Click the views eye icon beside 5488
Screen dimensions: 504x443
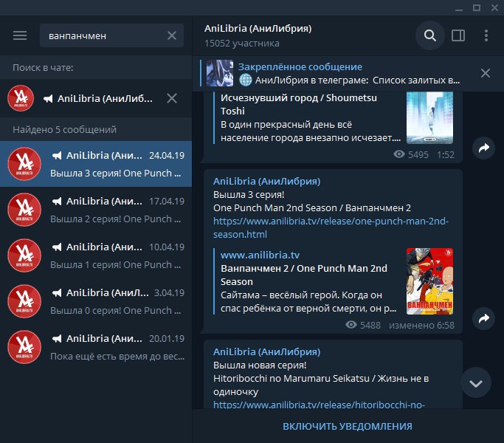pos(351,325)
